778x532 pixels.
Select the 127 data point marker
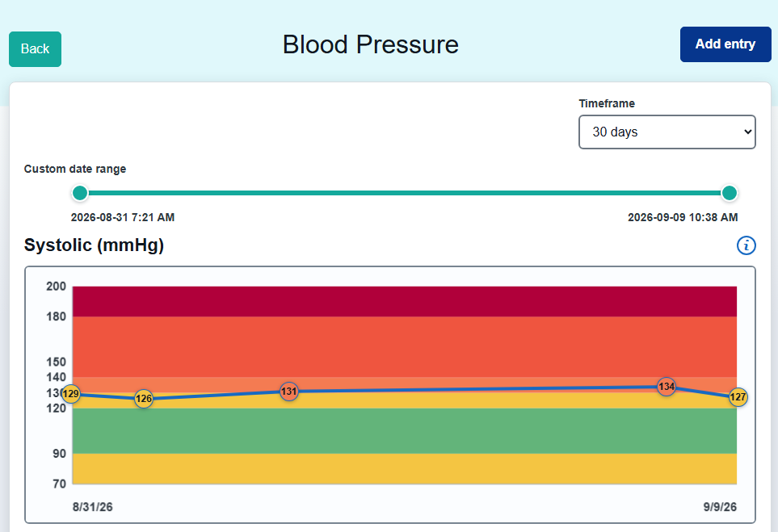coord(738,397)
